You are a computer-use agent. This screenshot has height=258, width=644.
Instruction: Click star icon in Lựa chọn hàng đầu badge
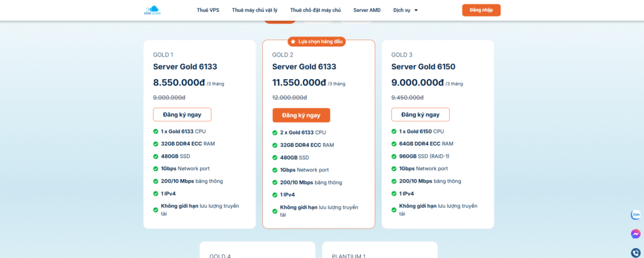point(293,41)
